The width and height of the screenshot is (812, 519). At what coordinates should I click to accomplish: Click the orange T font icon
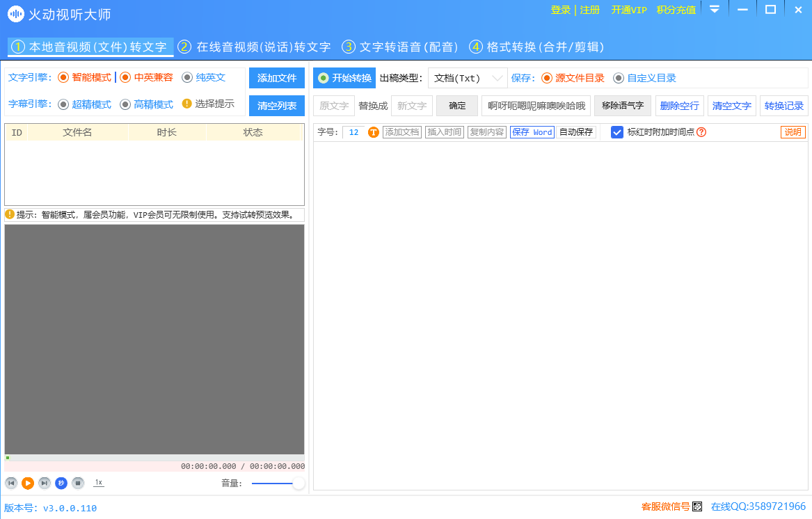[374, 132]
